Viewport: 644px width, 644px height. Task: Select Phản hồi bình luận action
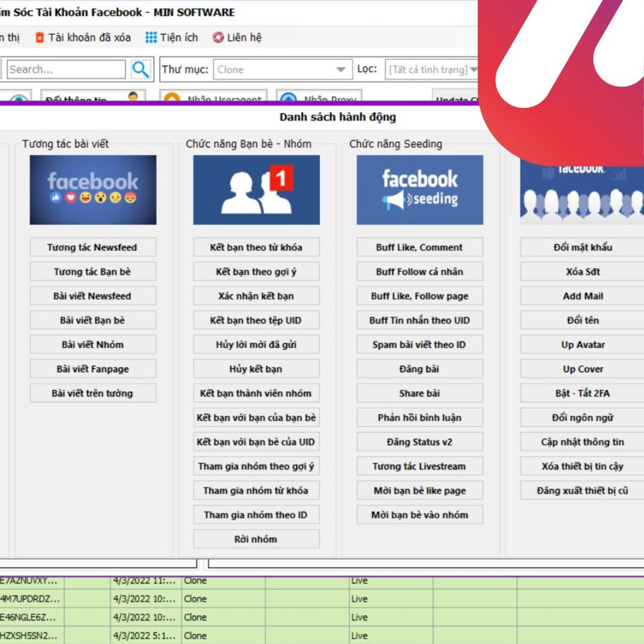(x=420, y=417)
